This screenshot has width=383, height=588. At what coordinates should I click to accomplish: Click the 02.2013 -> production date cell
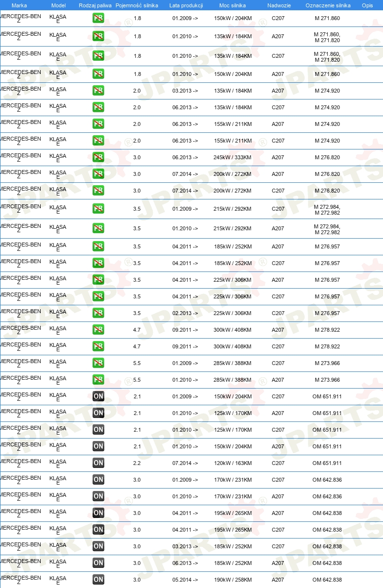pos(185,313)
